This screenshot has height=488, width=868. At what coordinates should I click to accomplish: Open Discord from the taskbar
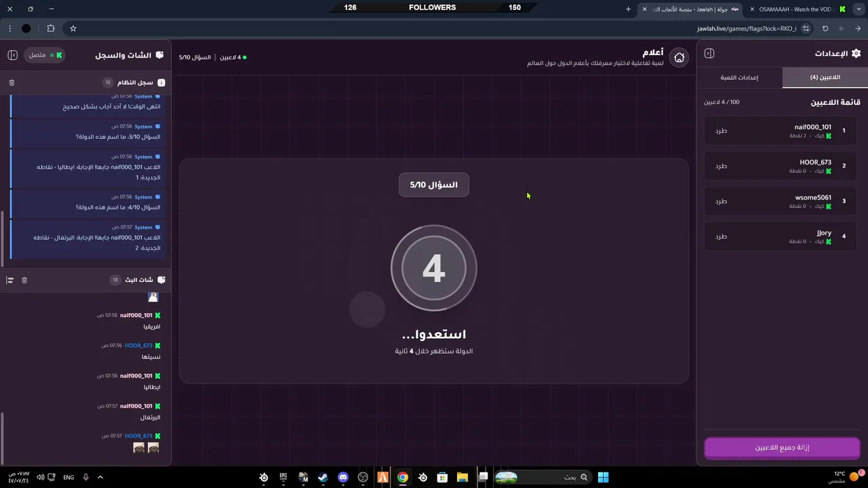(343, 477)
